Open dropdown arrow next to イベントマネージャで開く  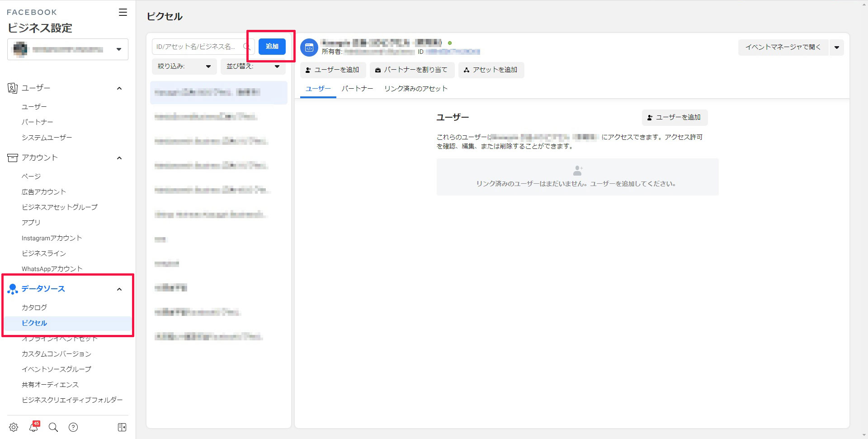pos(837,47)
